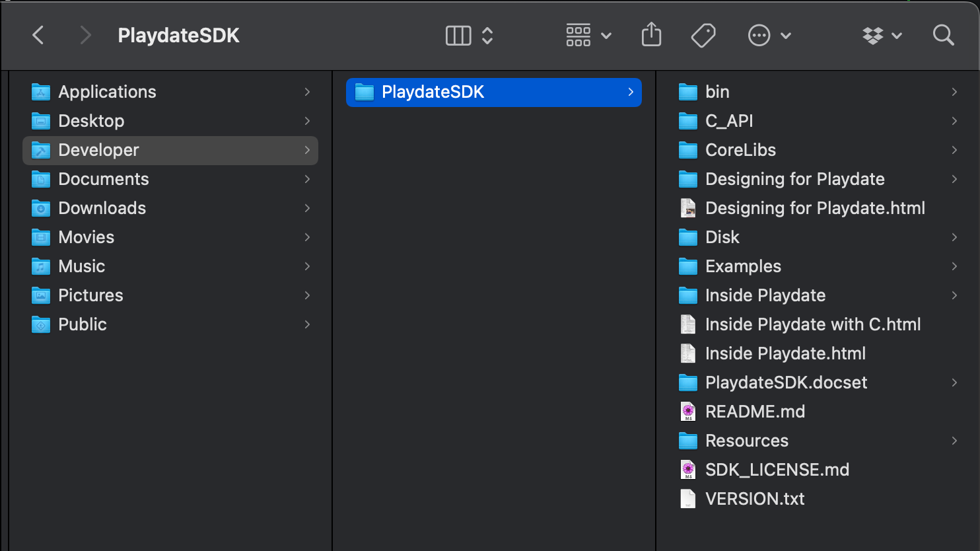Image resolution: width=980 pixels, height=551 pixels.
Task: Select the Downloads folder icon
Action: tap(41, 208)
